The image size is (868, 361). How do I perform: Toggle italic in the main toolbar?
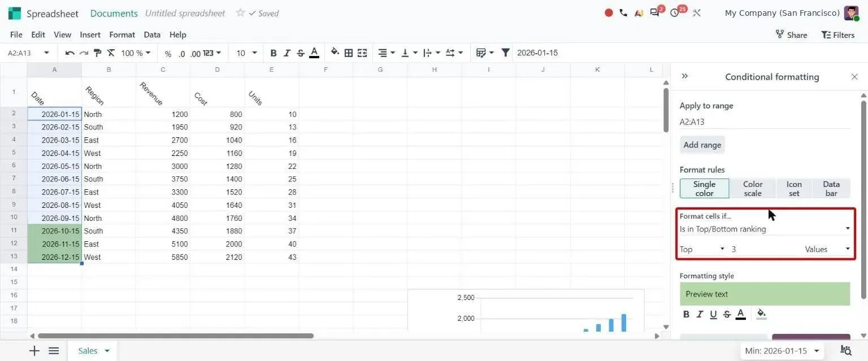(287, 53)
